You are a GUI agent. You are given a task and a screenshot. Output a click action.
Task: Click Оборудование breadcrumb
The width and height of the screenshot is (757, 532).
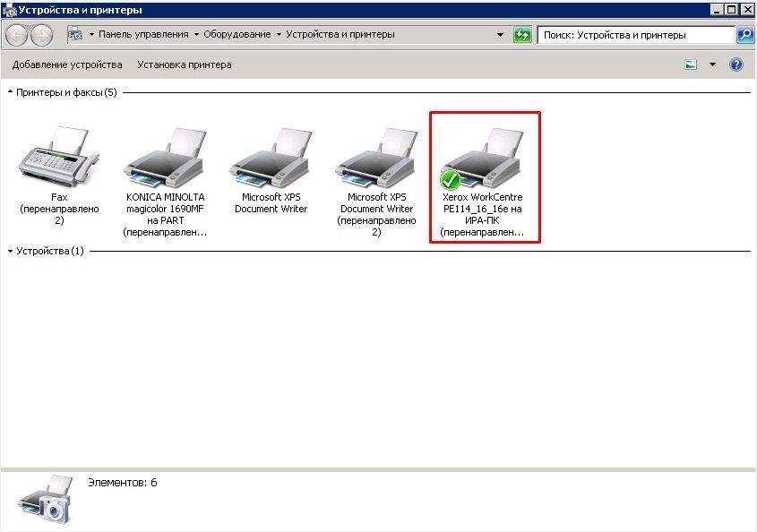click(237, 34)
